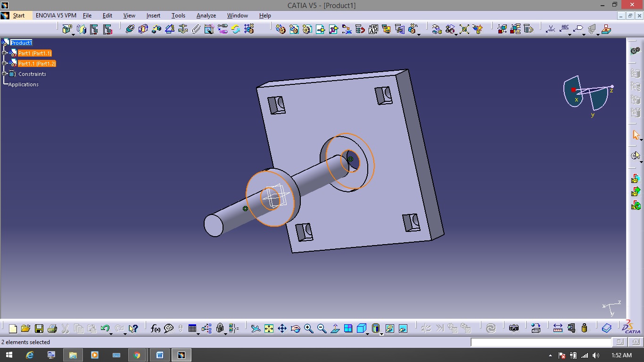
Task: Select the Rotate view tool
Action: [x=296, y=328]
